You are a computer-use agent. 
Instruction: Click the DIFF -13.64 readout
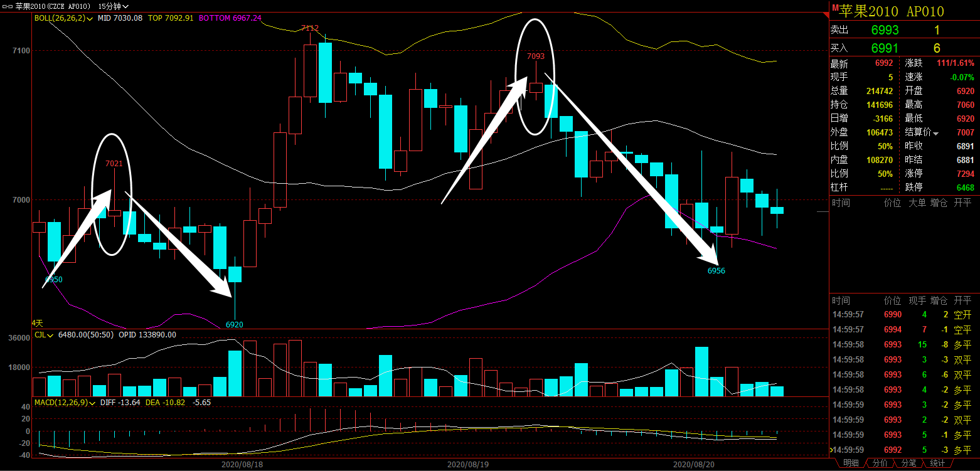click(120, 402)
